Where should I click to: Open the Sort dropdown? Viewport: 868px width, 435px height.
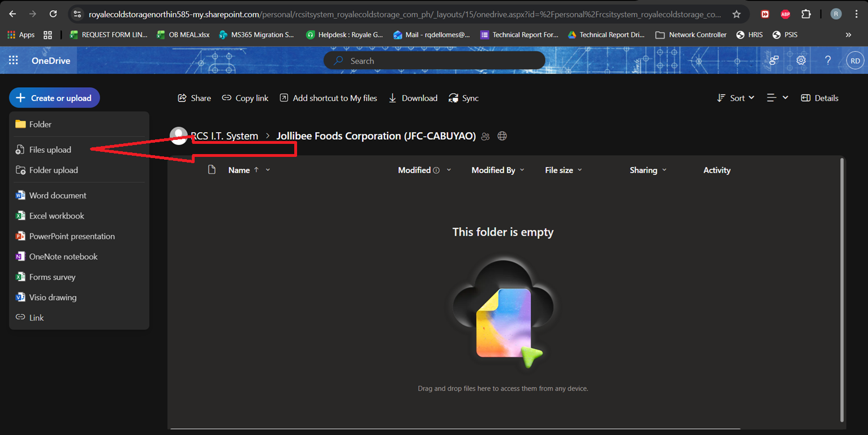click(x=736, y=98)
